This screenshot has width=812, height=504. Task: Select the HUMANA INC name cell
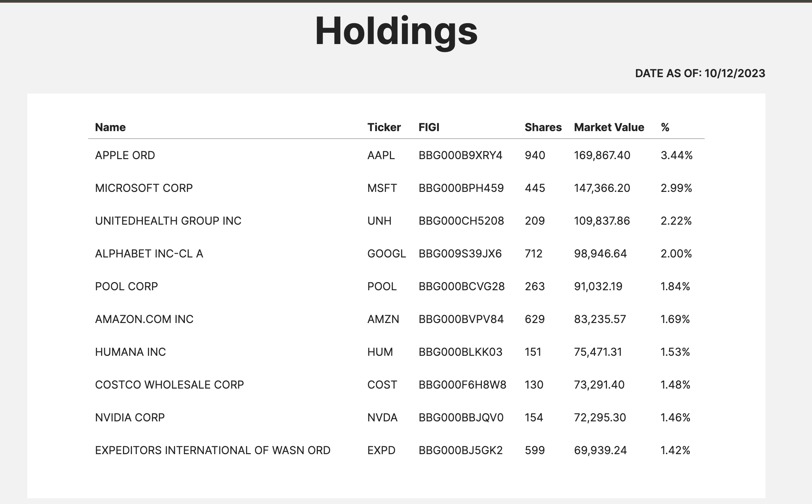pyautogui.click(x=131, y=352)
